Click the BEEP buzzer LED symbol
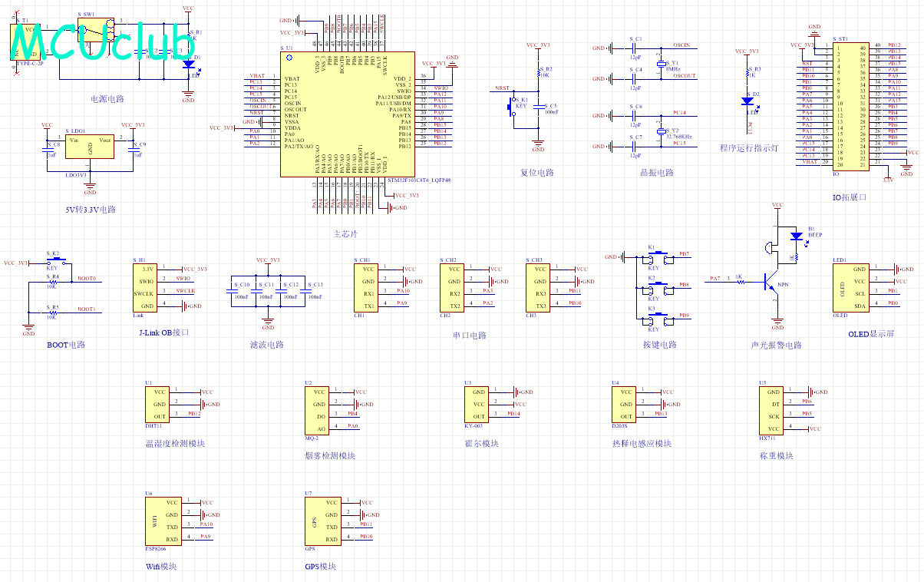The width and height of the screenshot is (924, 582). pyautogui.click(x=796, y=240)
